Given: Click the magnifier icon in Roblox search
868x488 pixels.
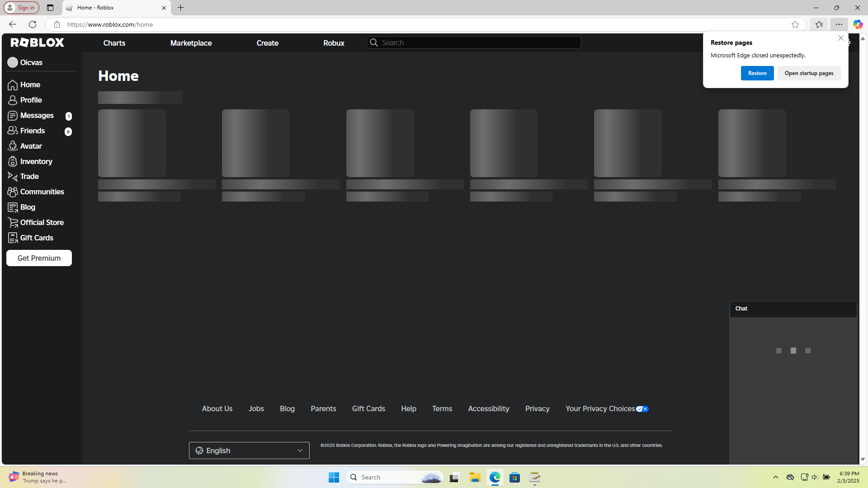Looking at the screenshot, I should point(374,42).
